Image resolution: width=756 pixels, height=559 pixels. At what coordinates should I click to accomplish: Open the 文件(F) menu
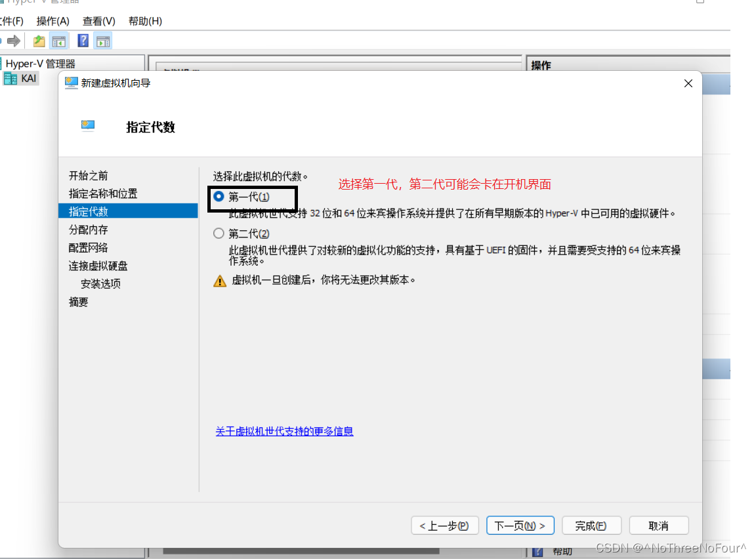12,21
